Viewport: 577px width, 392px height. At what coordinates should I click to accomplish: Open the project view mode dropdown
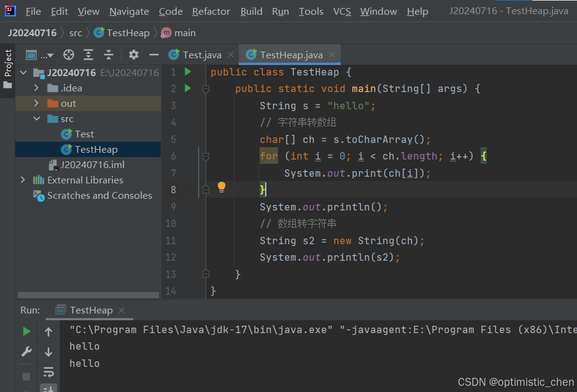point(39,55)
